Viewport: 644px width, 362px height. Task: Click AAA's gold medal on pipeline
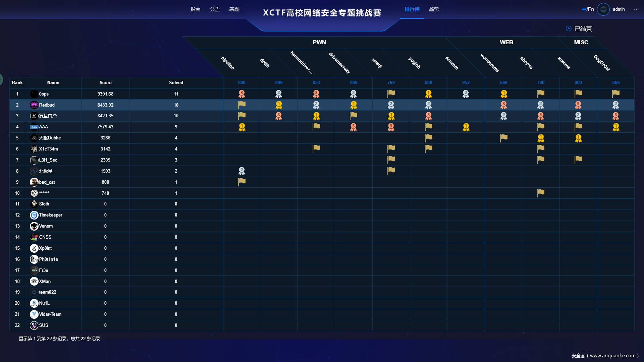click(241, 127)
